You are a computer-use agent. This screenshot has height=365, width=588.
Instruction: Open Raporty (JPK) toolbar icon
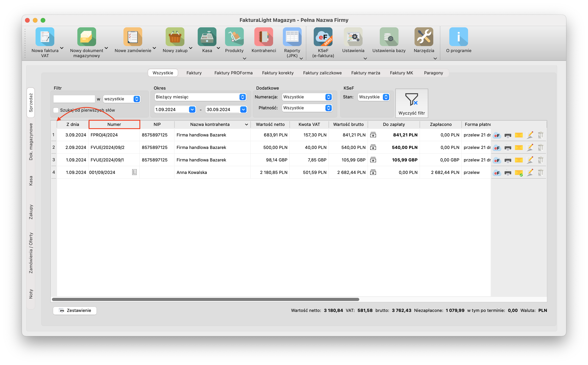tap(292, 37)
